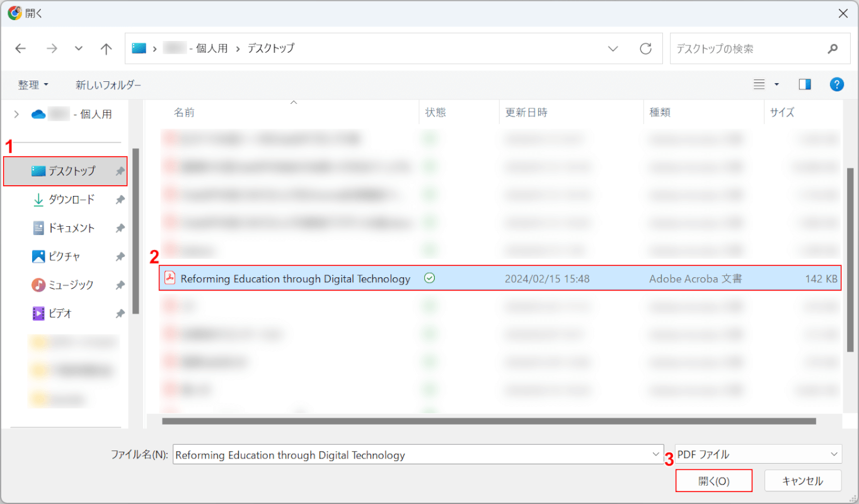Click the green sync status checkmark icon
The height and width of the screenshot is (504, 859).
click(x=430, y=278)
